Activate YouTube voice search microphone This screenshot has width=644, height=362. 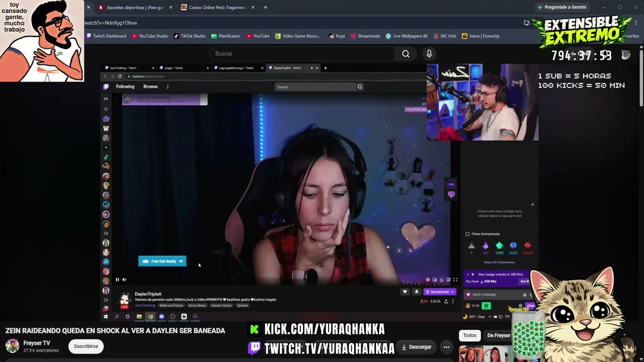click(x=429, y=54)
